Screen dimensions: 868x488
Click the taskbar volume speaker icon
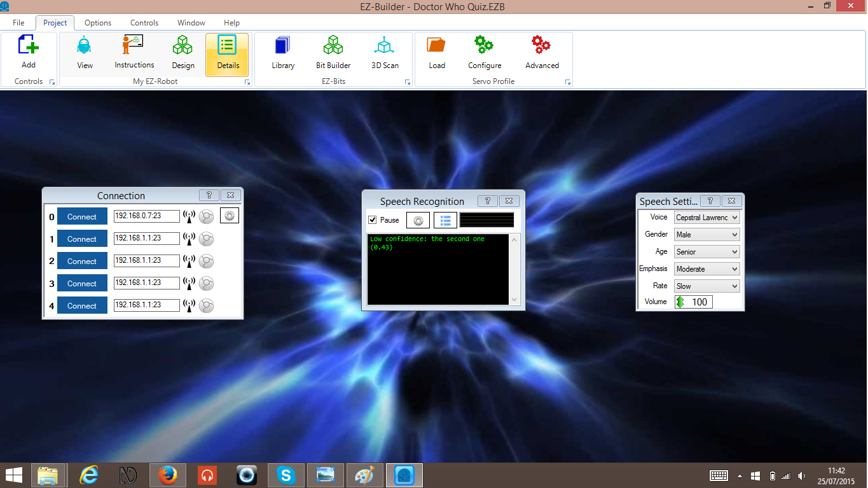click(801, 476)
